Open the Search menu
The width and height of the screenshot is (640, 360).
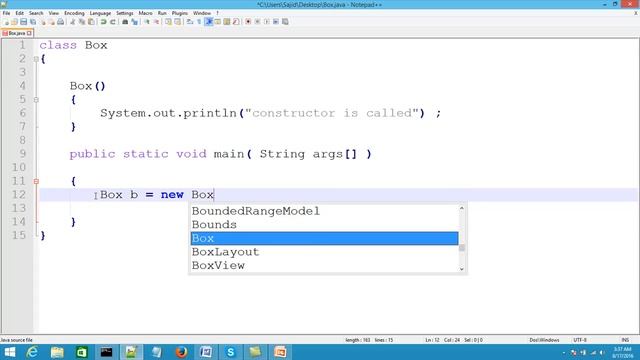tap(36, 13)
